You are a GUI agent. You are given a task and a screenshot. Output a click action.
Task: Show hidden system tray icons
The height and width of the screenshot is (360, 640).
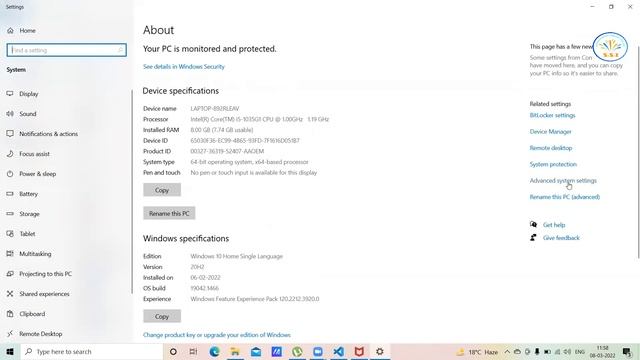click(x=507, y=352)
